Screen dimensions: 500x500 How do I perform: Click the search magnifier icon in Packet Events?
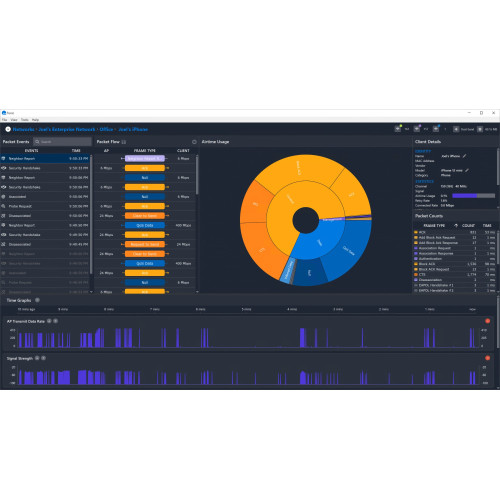tap(37, 142)
